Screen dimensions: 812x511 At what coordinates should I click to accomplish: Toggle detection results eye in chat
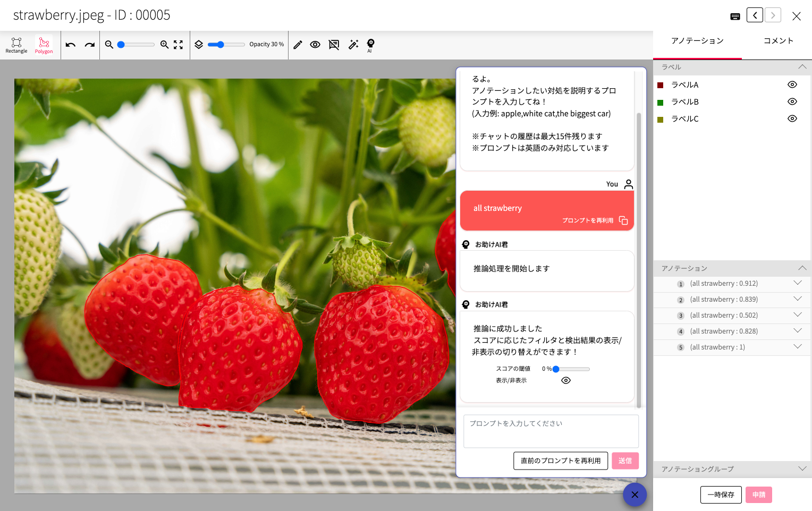(566, 380)
